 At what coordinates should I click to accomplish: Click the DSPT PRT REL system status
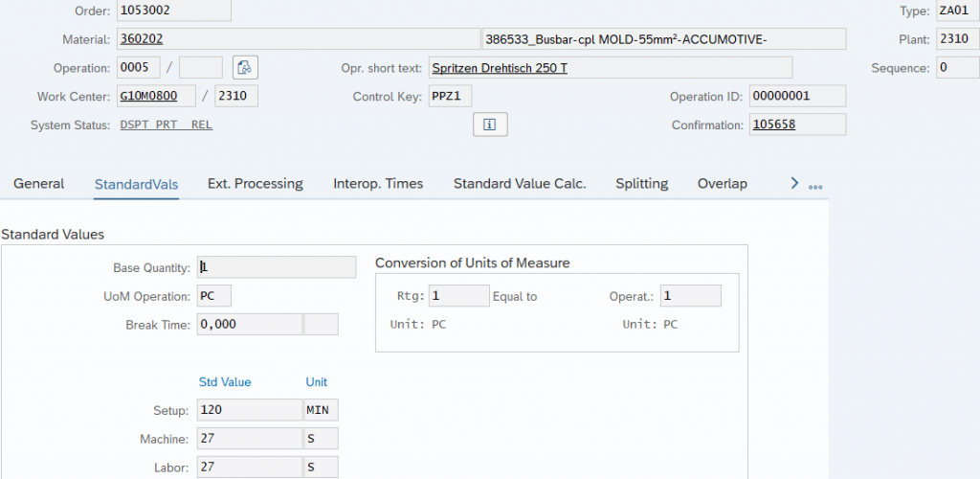point(165,125)
